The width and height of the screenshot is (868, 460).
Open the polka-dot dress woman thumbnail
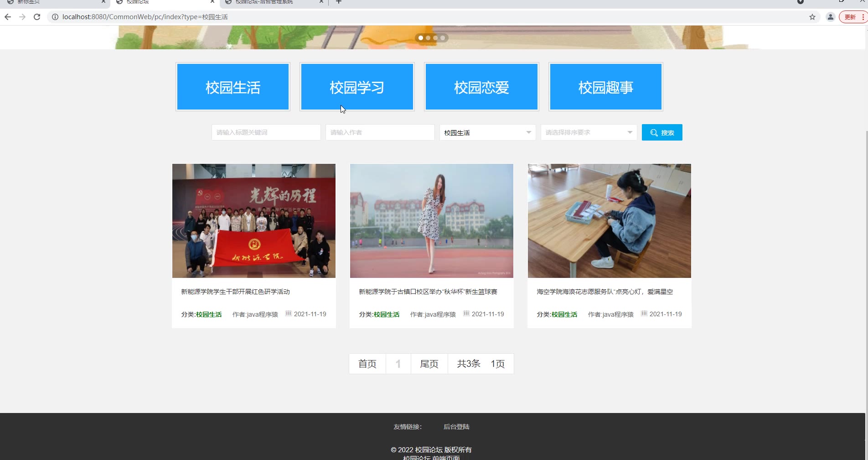pyautogui.click(x=432, y=221)
